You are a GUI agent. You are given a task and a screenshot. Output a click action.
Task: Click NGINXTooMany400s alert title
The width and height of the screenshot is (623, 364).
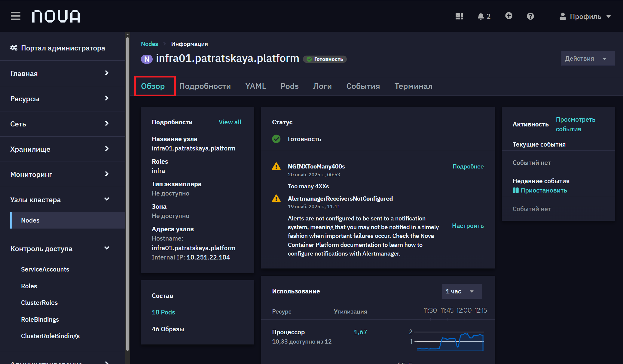(316, 166)
